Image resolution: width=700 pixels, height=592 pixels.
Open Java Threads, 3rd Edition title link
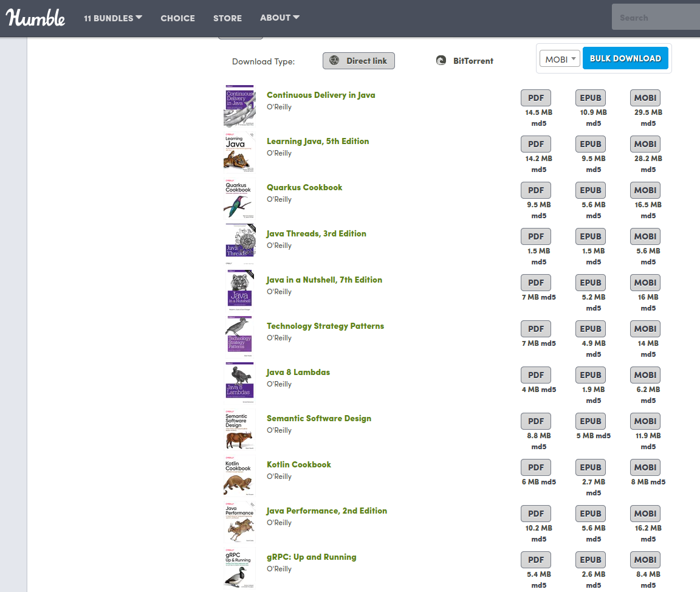tap(316, 233)
